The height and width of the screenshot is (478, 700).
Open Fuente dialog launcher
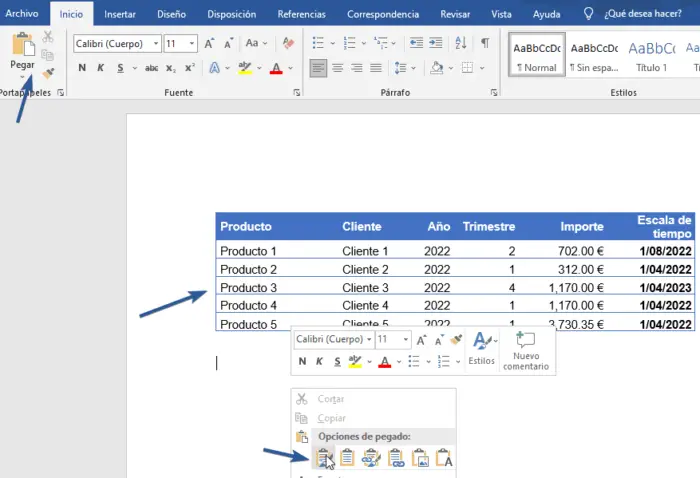[297, 92]
